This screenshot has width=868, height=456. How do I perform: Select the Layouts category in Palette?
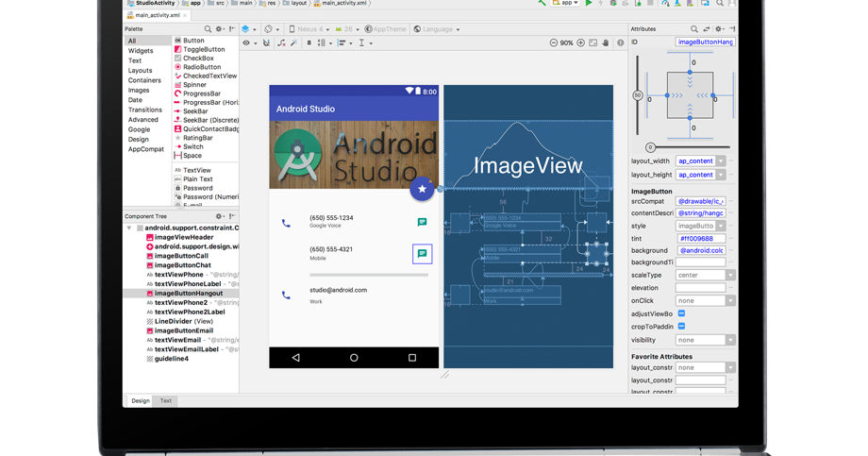click(x=141, y=71)
